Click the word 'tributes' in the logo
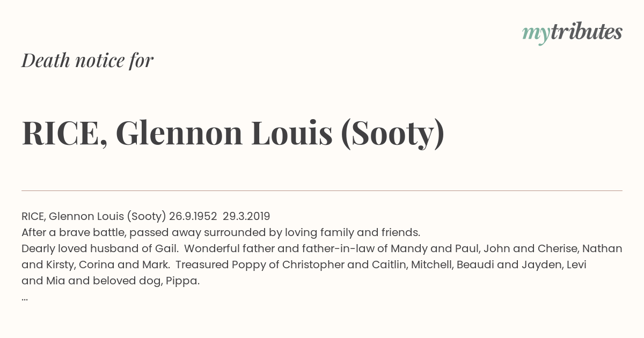The width and height of the screenshot is (644, 338). [x=587, y=32]
